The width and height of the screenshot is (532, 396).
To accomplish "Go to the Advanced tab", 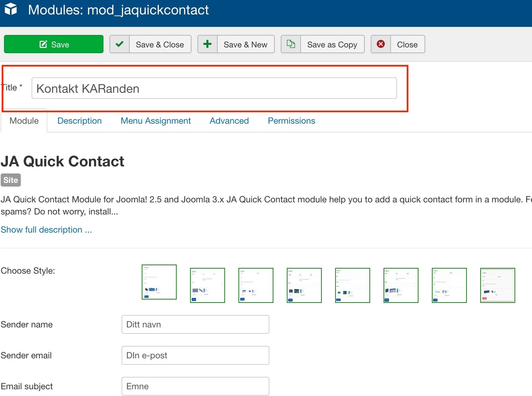I will click(x=229, y=121).
